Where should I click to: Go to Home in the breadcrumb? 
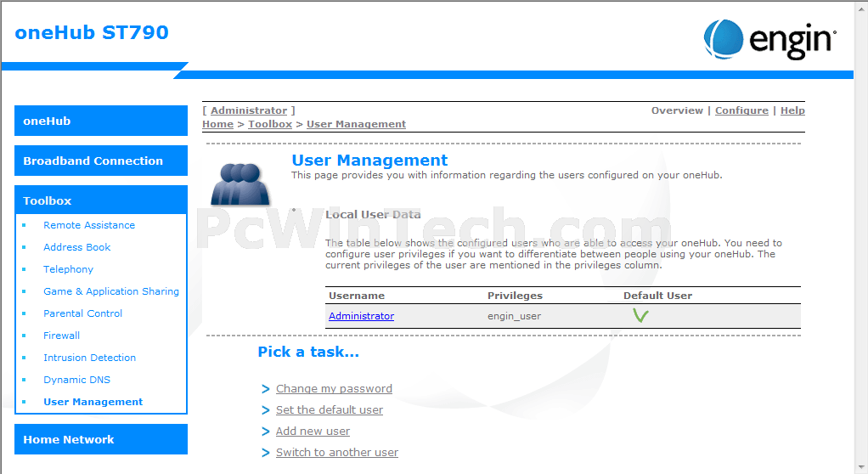click(x=217, y=124)
